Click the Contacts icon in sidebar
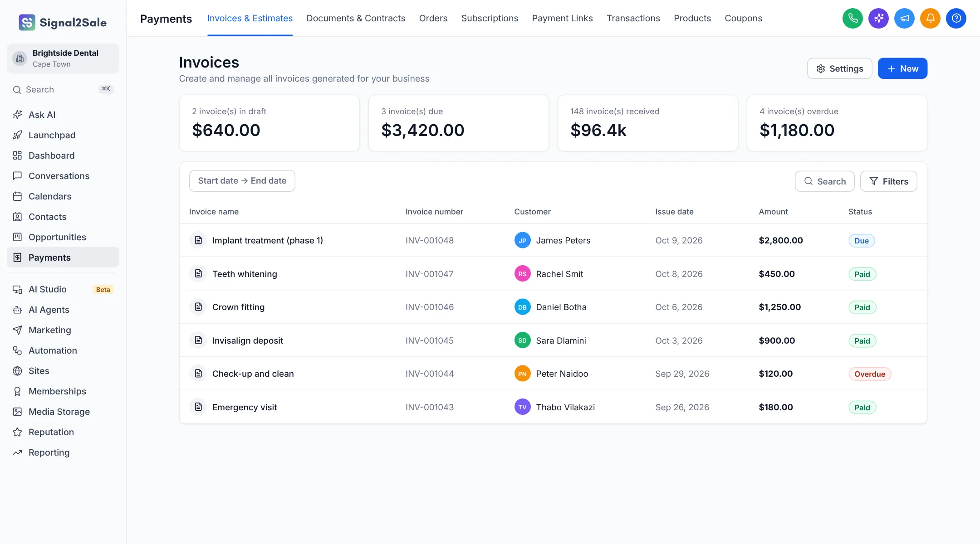Viewport: 980px width, 544px height. pyautogui.click(x=17, y=217)
